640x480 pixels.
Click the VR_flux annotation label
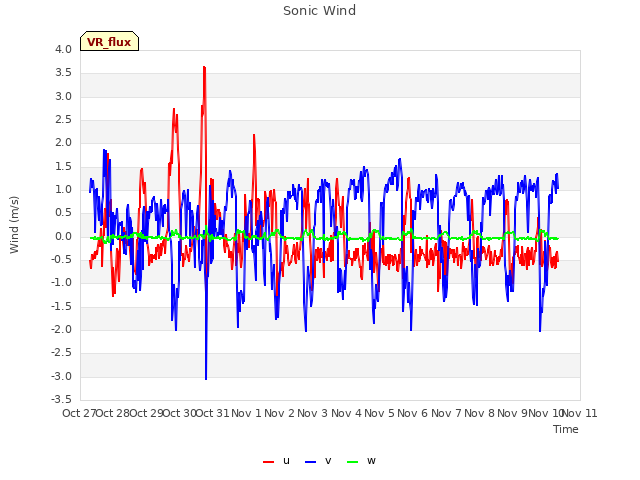[x=109, y=42]
